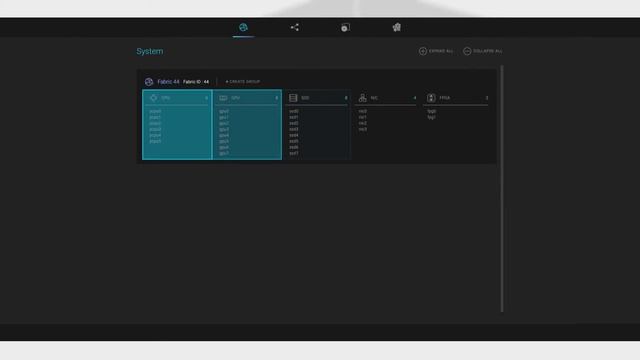Select the pcpu1 entry
Viewport: 640px width, 360px height.
[155, 117]
